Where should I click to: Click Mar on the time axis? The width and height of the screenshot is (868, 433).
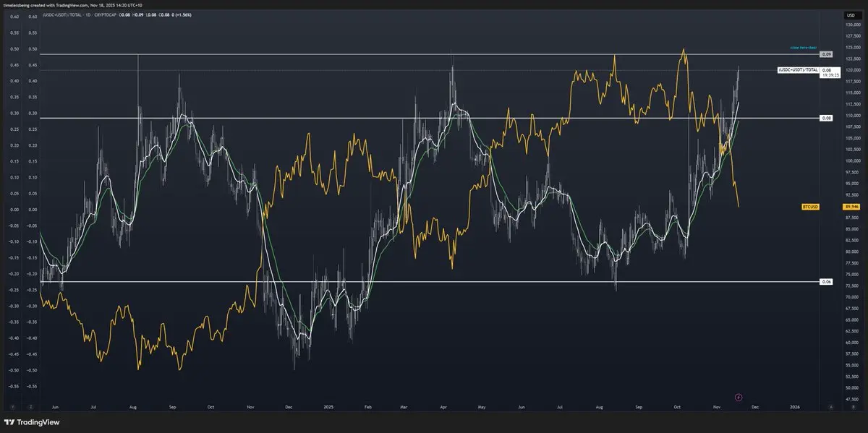click(403, 408)
